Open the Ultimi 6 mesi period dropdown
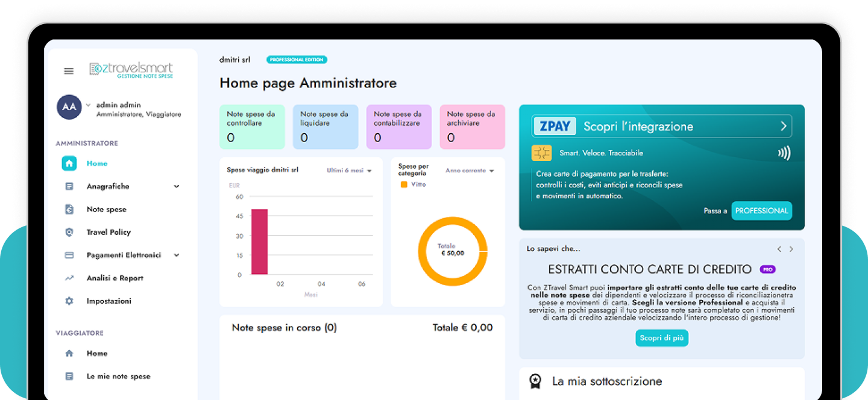The width and height of the screenshot is (868, 400). tap(350, 170)
